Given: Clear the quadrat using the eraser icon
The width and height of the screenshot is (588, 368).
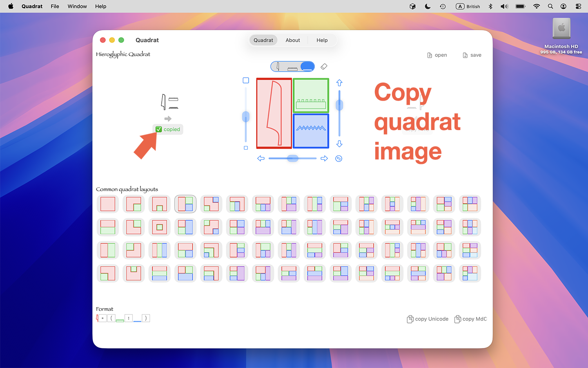Looking at the screenshot, I should (324, 66).
